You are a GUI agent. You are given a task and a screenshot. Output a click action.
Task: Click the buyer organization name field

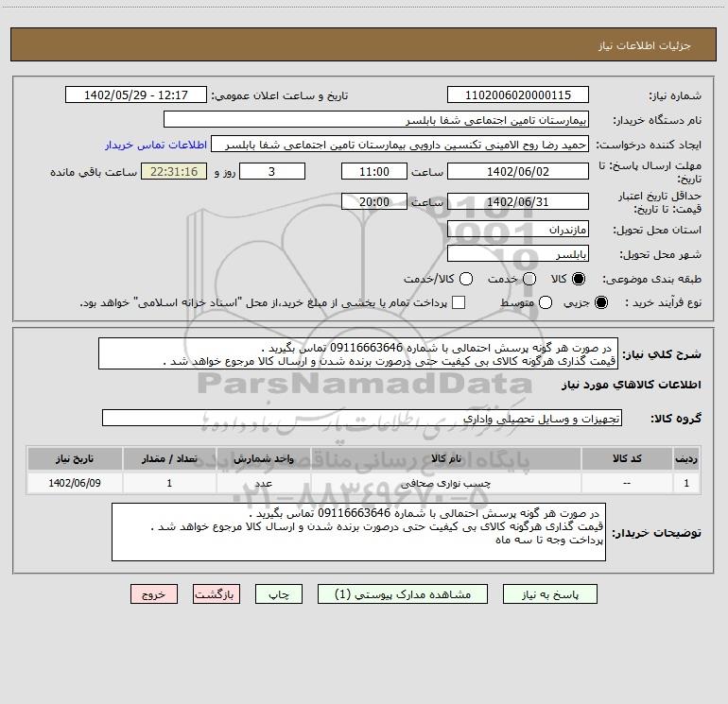pos(376,120)
